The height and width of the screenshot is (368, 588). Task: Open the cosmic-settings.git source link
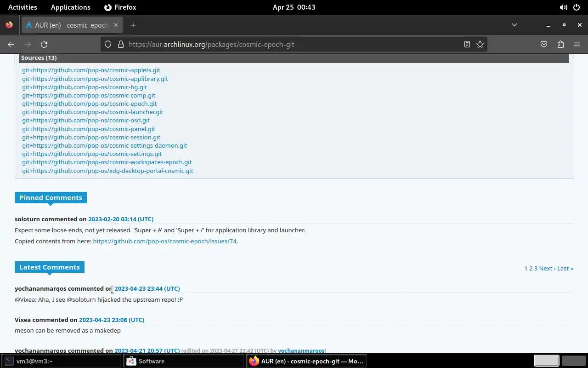[92, 154]
